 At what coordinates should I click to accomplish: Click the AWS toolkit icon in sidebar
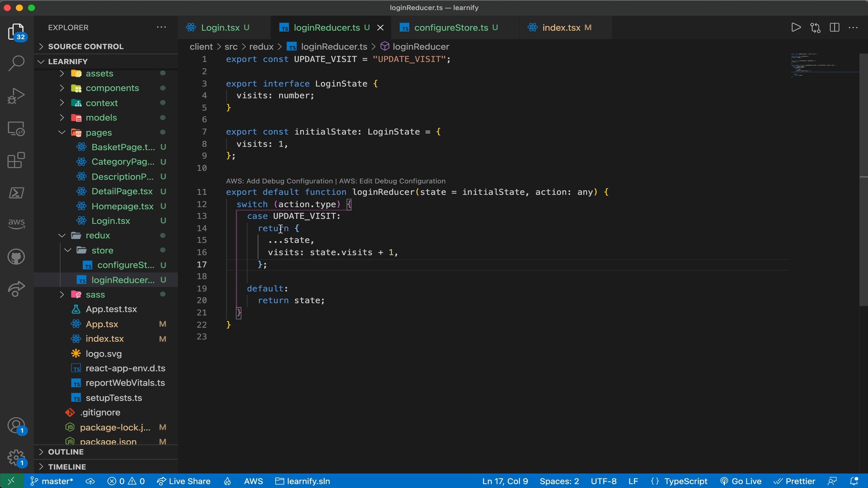point(16,222)
